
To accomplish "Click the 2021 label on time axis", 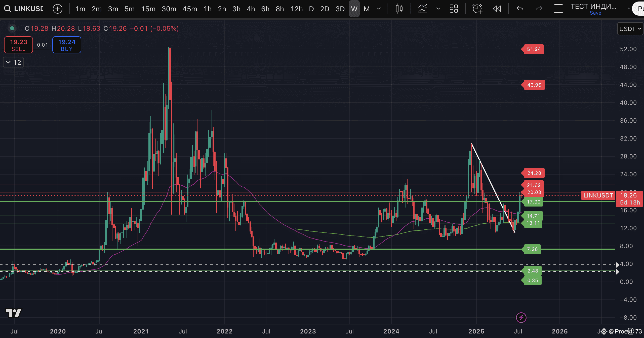I will 141,331.
